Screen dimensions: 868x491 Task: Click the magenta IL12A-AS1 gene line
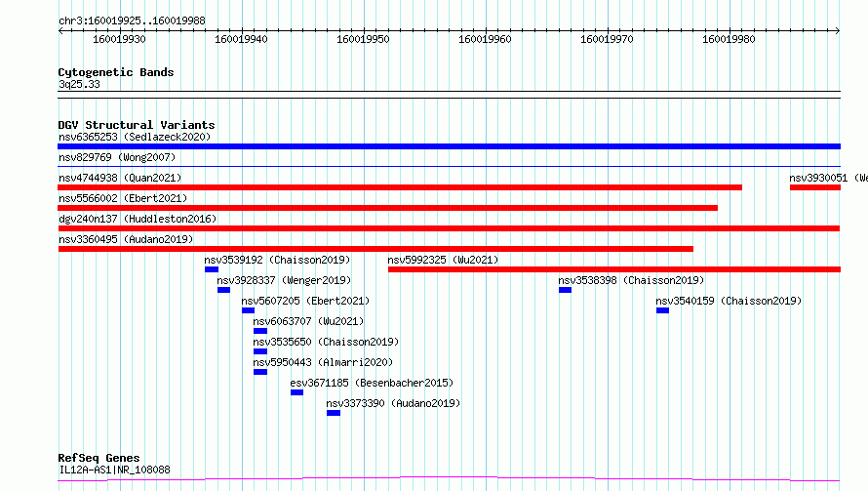449,478
